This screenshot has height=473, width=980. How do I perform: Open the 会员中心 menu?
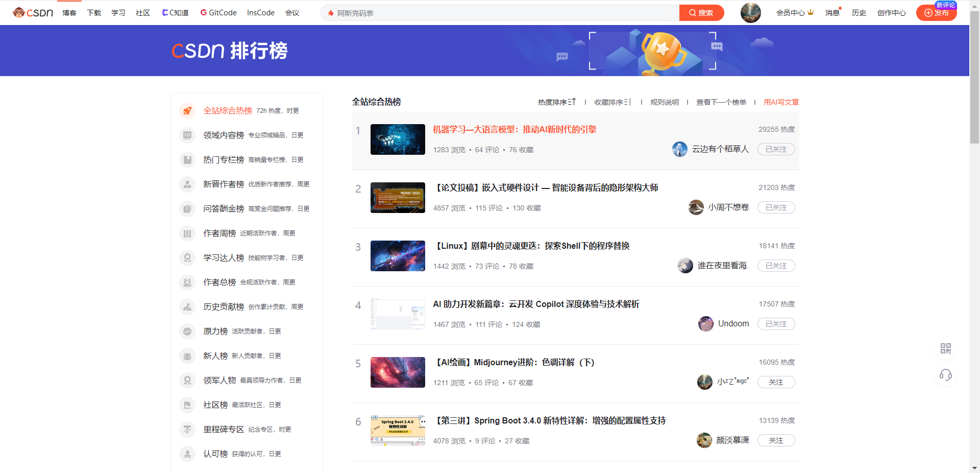coord(795,13)
